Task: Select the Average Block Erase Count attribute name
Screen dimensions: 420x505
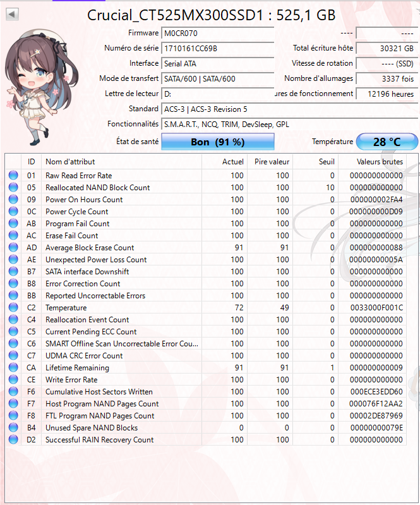Action: (x=90, y=247)
